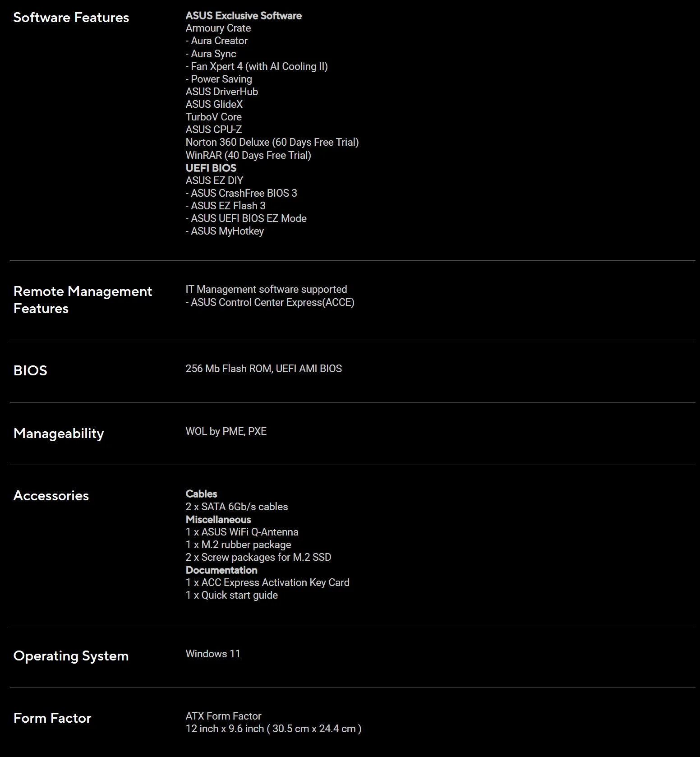Select the Fan Xpert 4 line
The width and height of the screenshot is (700, 757).
257,66
